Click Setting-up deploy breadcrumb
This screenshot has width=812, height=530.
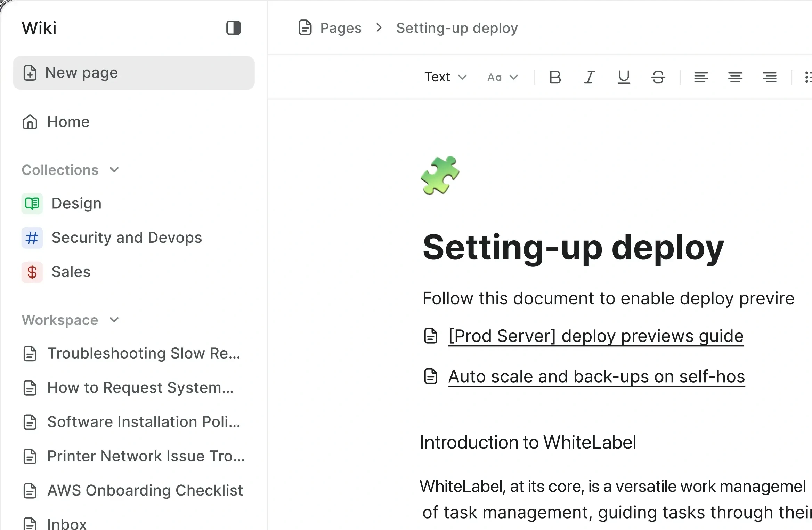tap(457, 28)
